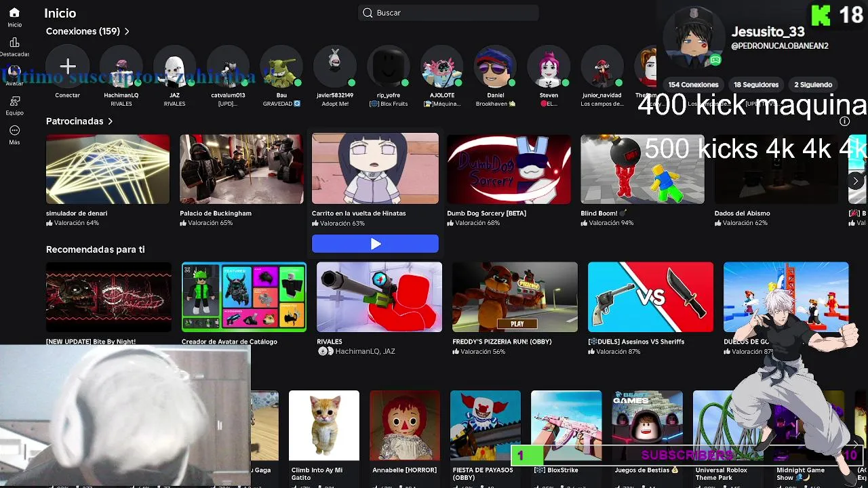Click the Jesusito_33 profile avatar
The width and height of the screenshot is (868, 488).
point(694,39)
